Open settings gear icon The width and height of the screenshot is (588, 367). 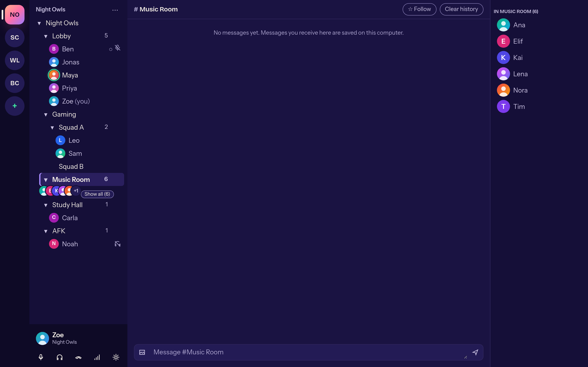pyautogui.click(x=116, y=357)
